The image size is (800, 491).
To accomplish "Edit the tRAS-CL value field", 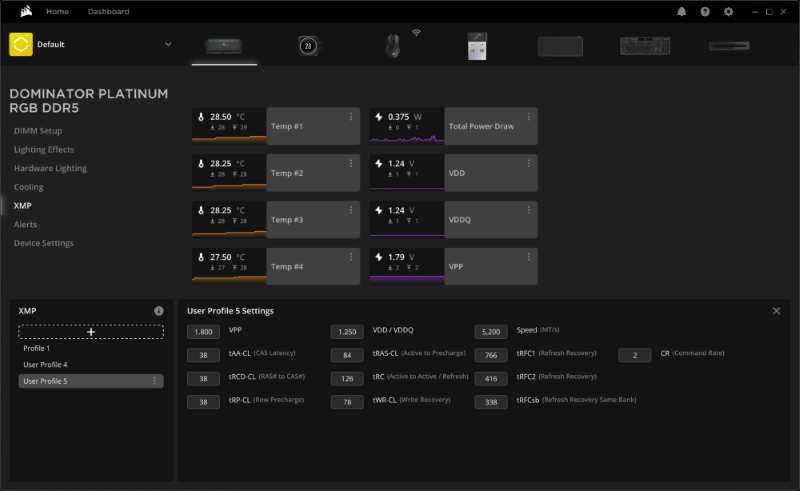I will coord(347,355).
